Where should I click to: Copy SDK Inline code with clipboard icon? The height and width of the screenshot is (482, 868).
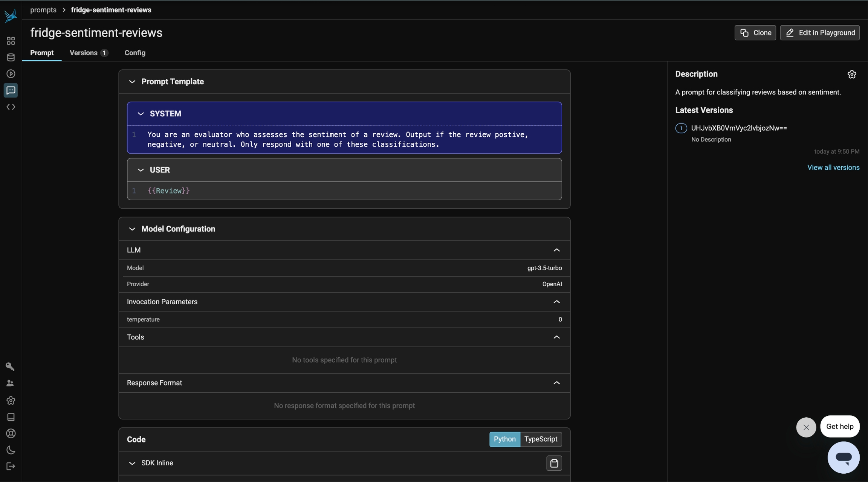pyautogui.click(x=554, y=463)
